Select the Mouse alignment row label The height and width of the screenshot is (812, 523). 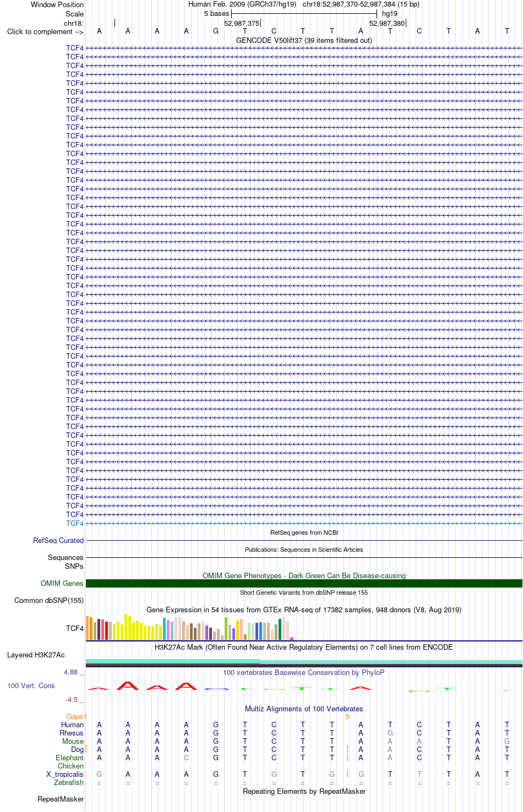click(73, 741)
